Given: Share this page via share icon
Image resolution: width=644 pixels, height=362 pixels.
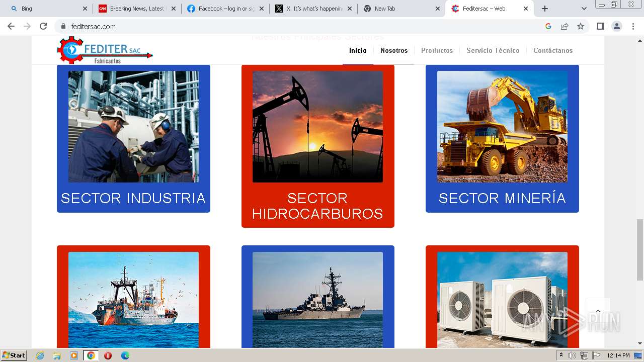Looking at the screenshot, I should pyautogui.click(x=565, y=26).
